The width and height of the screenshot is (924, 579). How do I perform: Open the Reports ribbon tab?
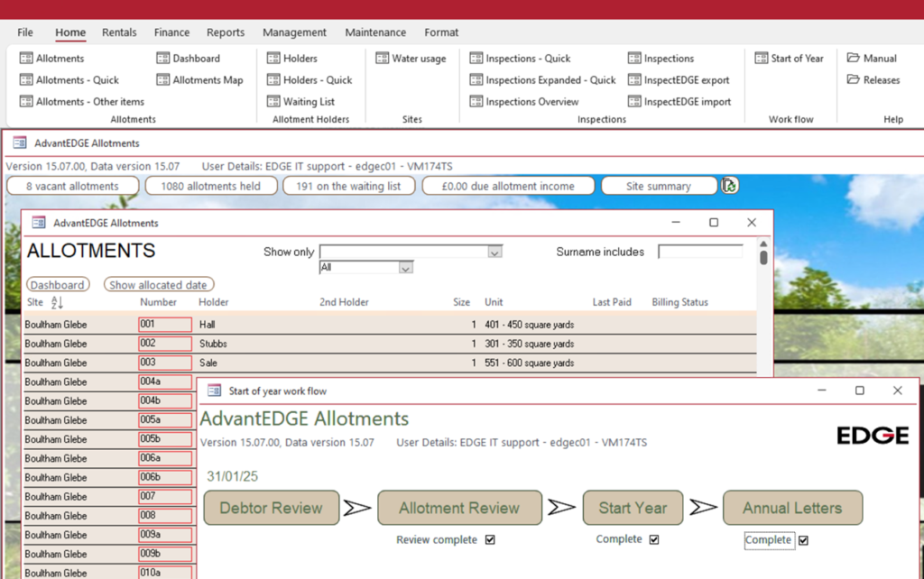point(226,32)
